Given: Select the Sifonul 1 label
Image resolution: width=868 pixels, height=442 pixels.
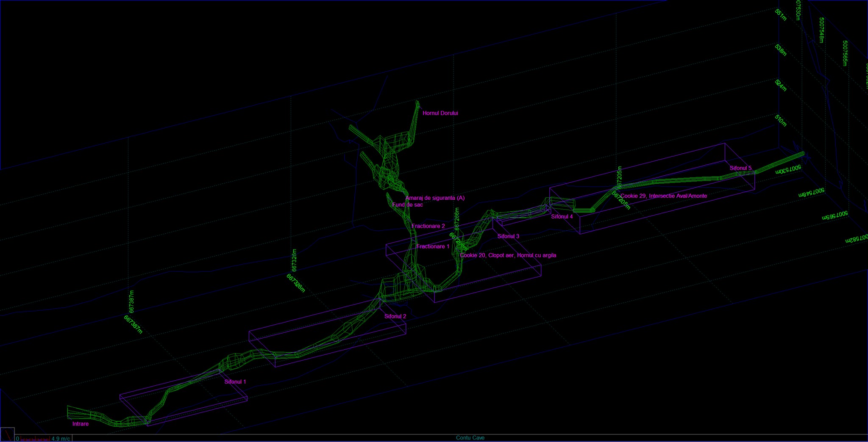Looking at the screenshot, I should pos(235,381).
